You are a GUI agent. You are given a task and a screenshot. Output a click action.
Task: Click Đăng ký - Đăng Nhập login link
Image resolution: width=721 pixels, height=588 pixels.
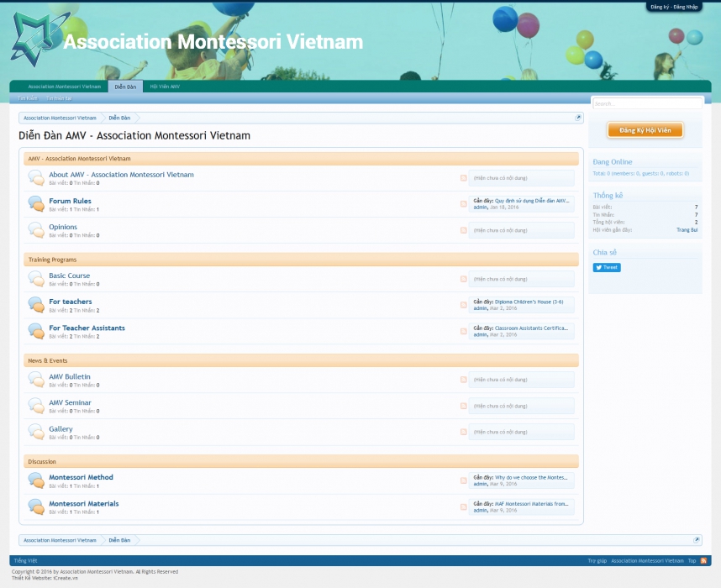click(673, 7)
